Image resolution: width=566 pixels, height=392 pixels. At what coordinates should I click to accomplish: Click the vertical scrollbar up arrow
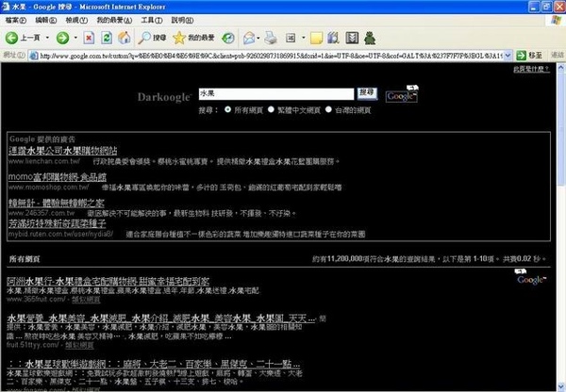tap(561, 67)
